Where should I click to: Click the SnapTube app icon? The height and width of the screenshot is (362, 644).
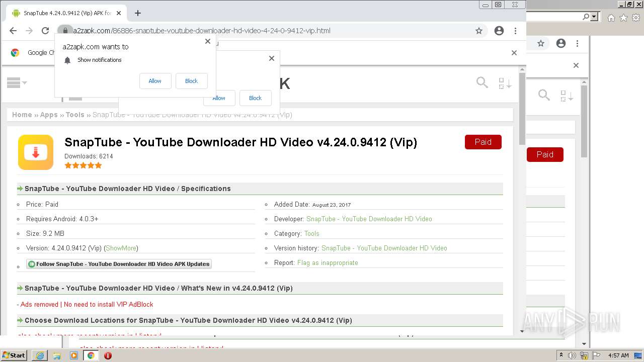coord(36,152)
